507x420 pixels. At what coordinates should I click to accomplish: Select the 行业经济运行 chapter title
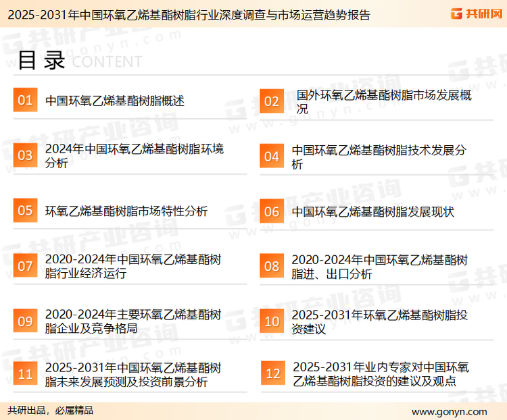[x=133, y=266]
